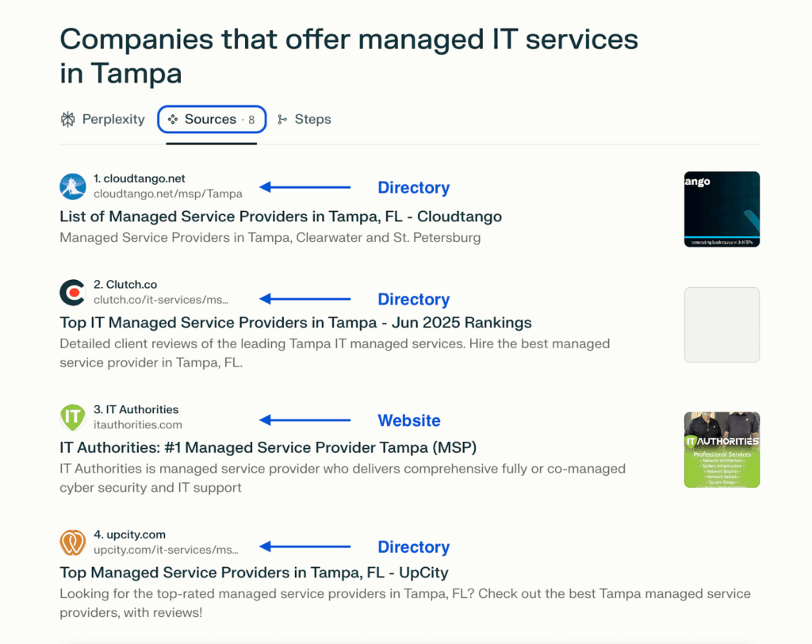Image resolution: width=812 pixels, height=644 pixels.
Task: Click the cloudtango.net/msp/Tampa URL
Action: pos(168,194)
